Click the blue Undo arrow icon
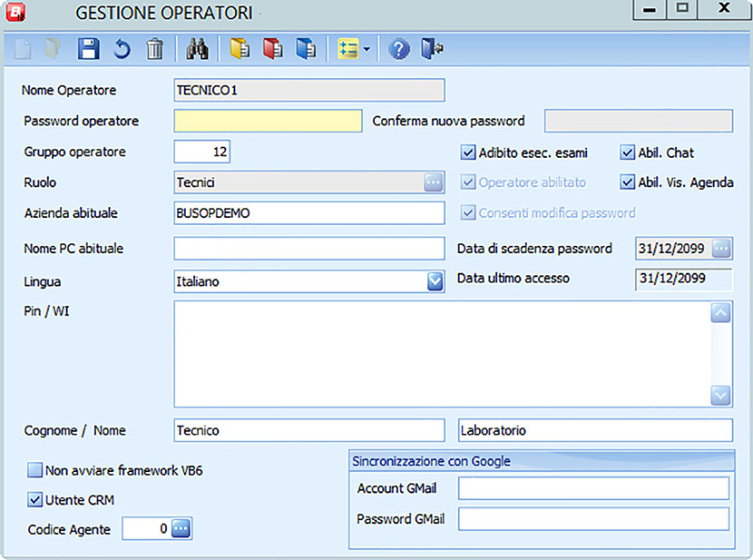The image size is (753, 560). pyautogui.click(x=122, y=50)
